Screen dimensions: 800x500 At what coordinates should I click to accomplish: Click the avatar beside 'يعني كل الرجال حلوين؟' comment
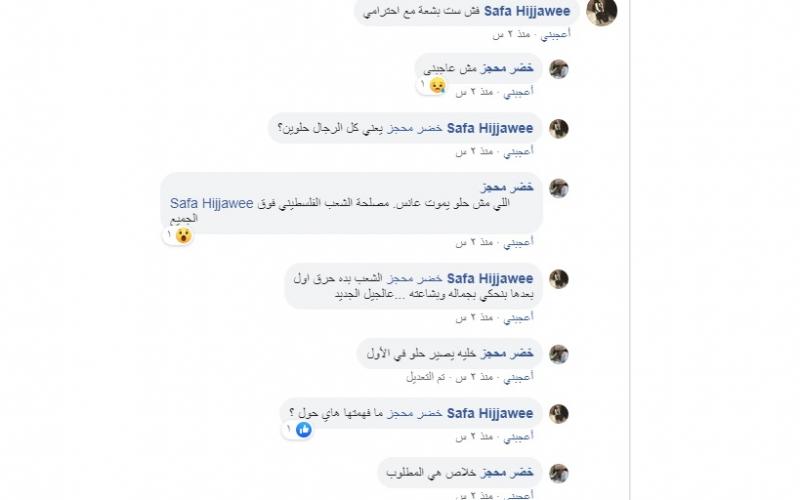point(559,129)
